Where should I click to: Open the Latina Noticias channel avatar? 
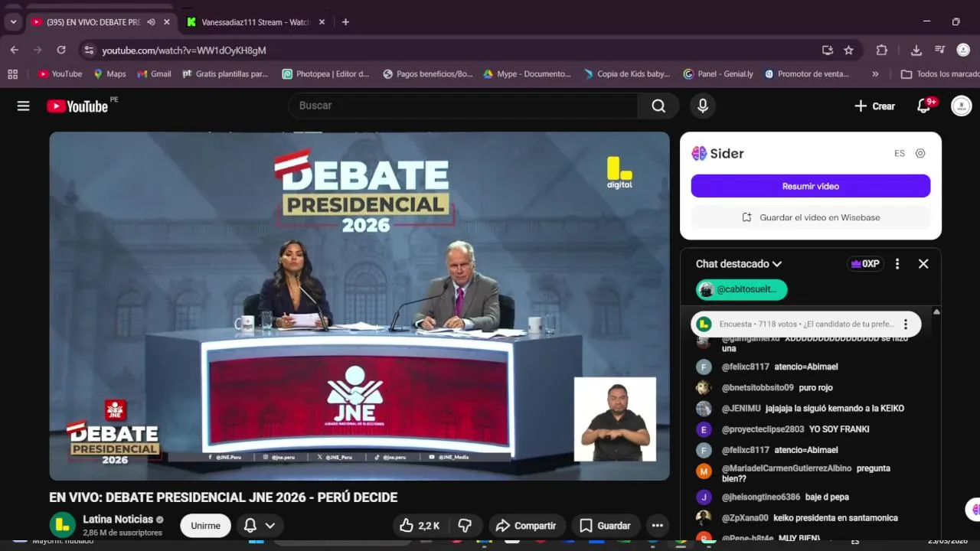click(62, 525)
